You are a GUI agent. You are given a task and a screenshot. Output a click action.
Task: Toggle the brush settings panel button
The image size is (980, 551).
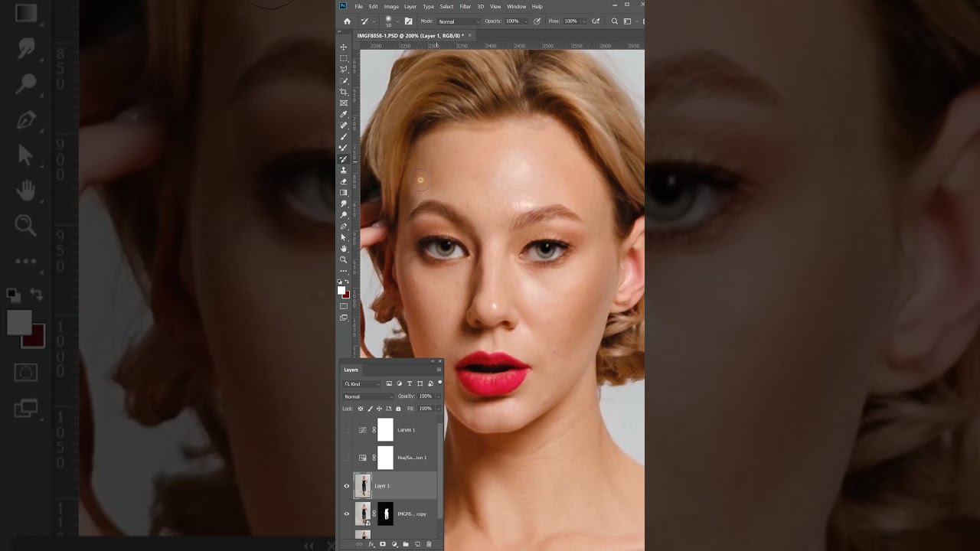pos(408,21)
